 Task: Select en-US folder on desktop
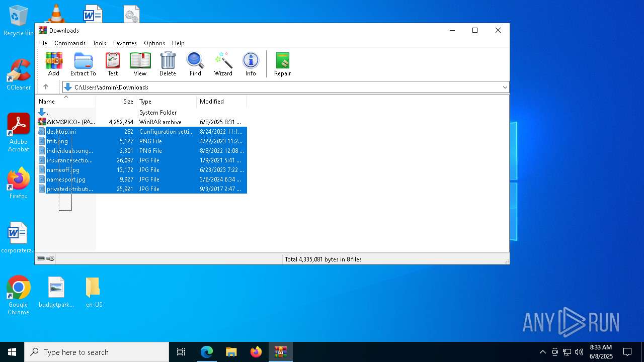(x=94, y=292)
